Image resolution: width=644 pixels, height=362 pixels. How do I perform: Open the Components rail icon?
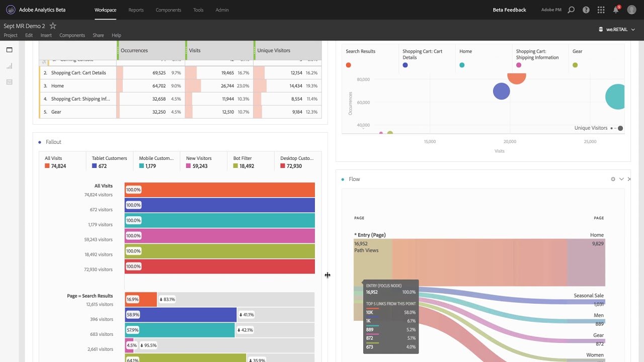pos(9,82)
